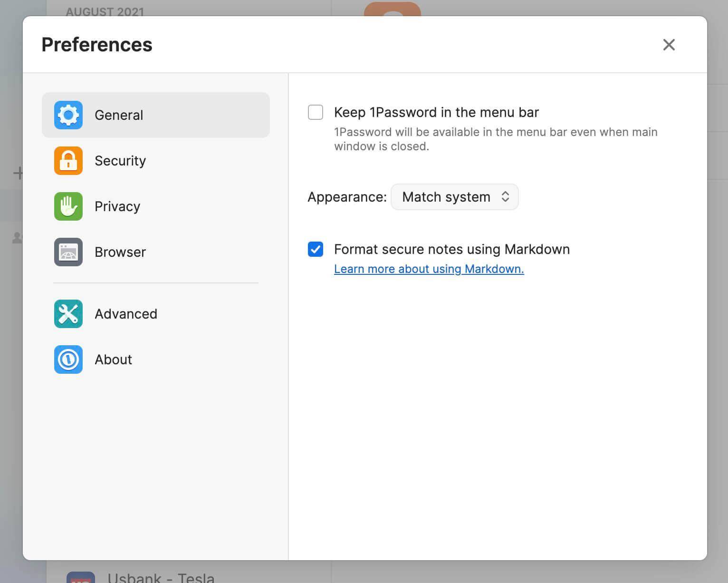The image size is (728, 583).
Task: Show the About section
Action: pyautogui.click(x=156, y=360)
